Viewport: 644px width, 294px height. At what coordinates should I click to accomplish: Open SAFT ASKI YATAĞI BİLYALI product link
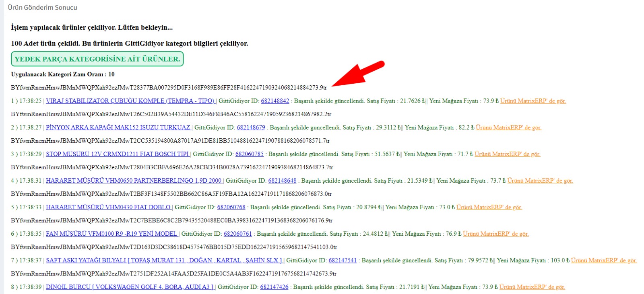click(x=164, y=260)
